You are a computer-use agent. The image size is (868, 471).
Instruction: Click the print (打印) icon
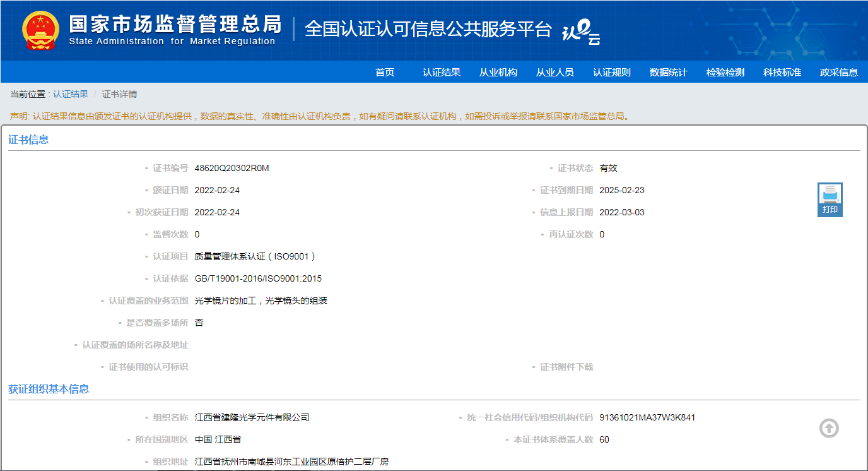pyautogui.click(x=830, y=200)
